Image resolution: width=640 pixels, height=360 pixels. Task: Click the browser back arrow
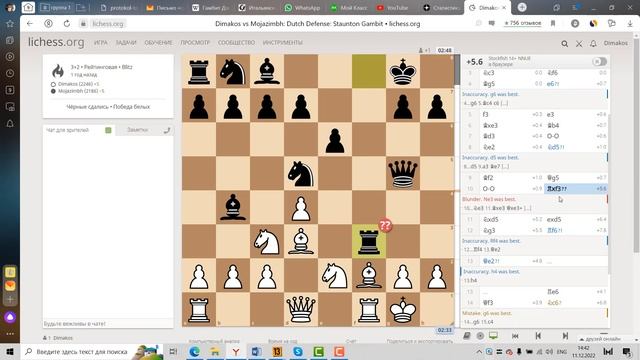(x=30, y=24)
